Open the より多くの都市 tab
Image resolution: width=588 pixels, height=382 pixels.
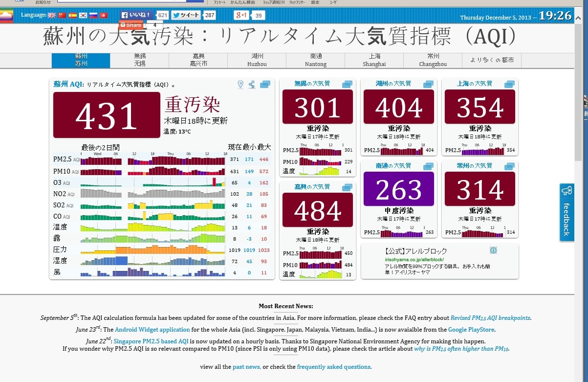(492, 60)
